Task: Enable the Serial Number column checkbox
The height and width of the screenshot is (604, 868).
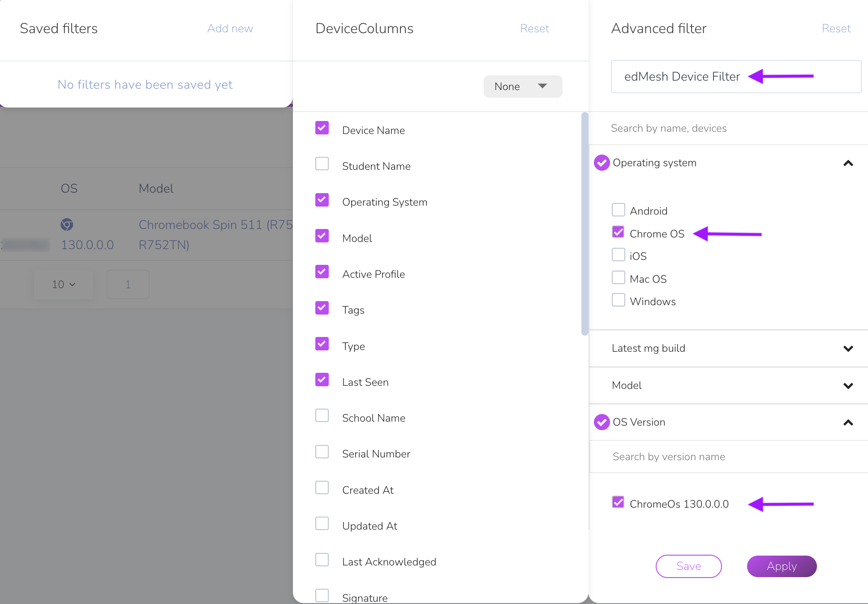Action: point(322,452)
